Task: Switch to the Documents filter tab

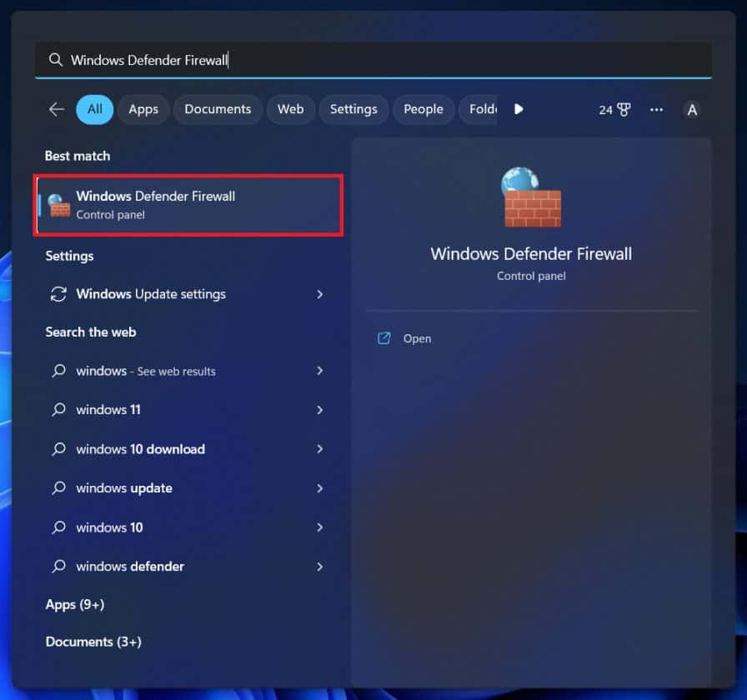Action: pos(218,109)
